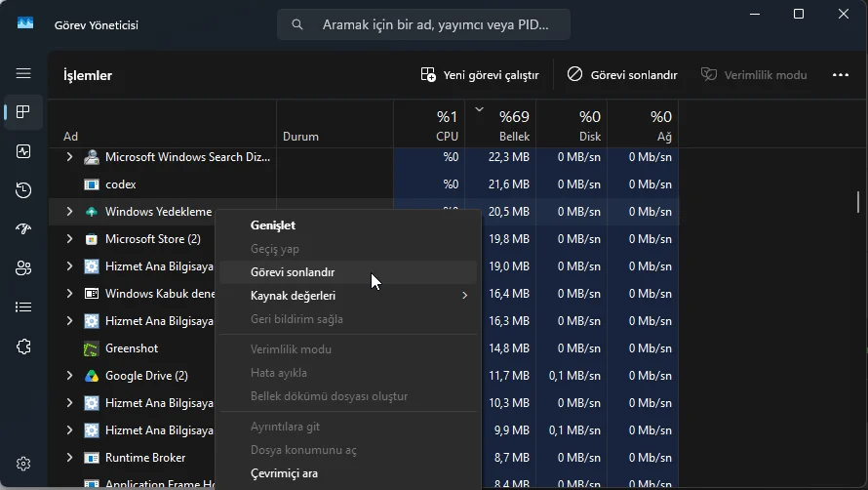Screen dimensions: 868x490
Task: Click the search box for name or PID
Action: (423, 24)
